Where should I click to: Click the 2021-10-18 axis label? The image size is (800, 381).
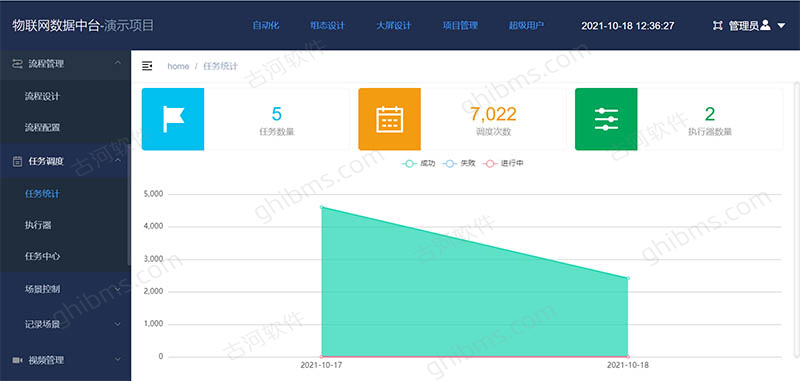(x=628, y=366)
